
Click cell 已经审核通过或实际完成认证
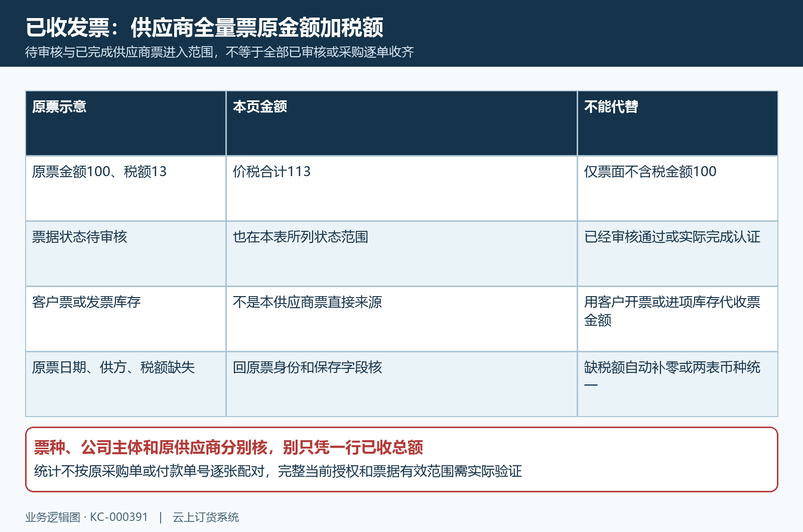click(x=678, y=254)
